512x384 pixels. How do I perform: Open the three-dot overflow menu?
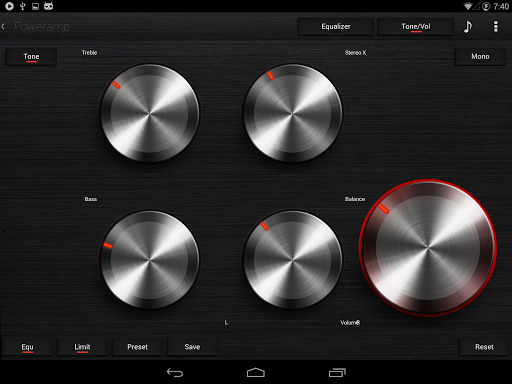[496, 26]
